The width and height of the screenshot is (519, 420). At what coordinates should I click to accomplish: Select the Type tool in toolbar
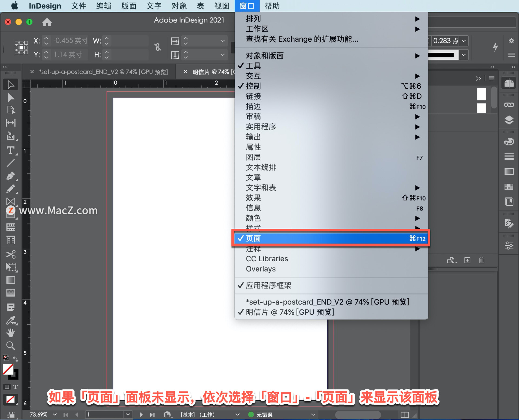coord(11,150)
